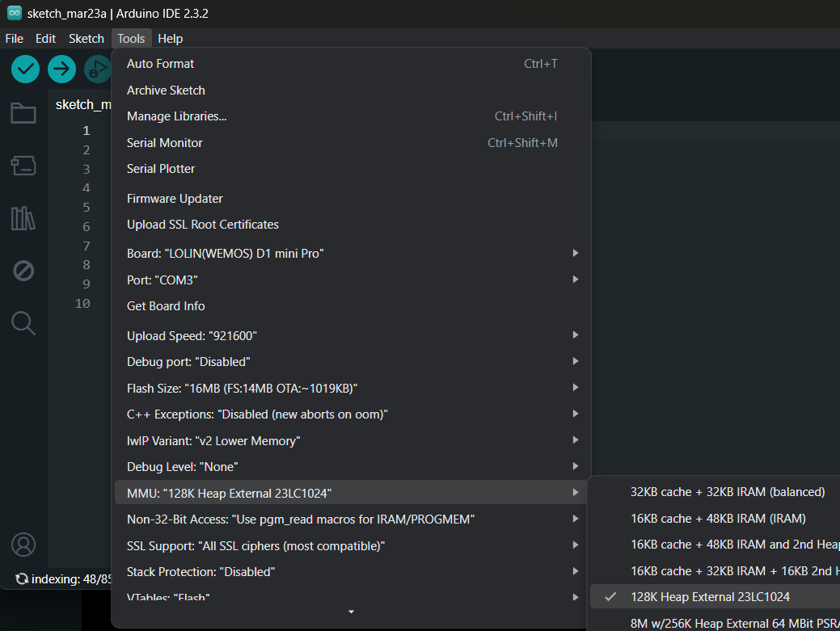840x631 pixels.
Task: Open the account profile icon
Action: (x=23, y=545)
